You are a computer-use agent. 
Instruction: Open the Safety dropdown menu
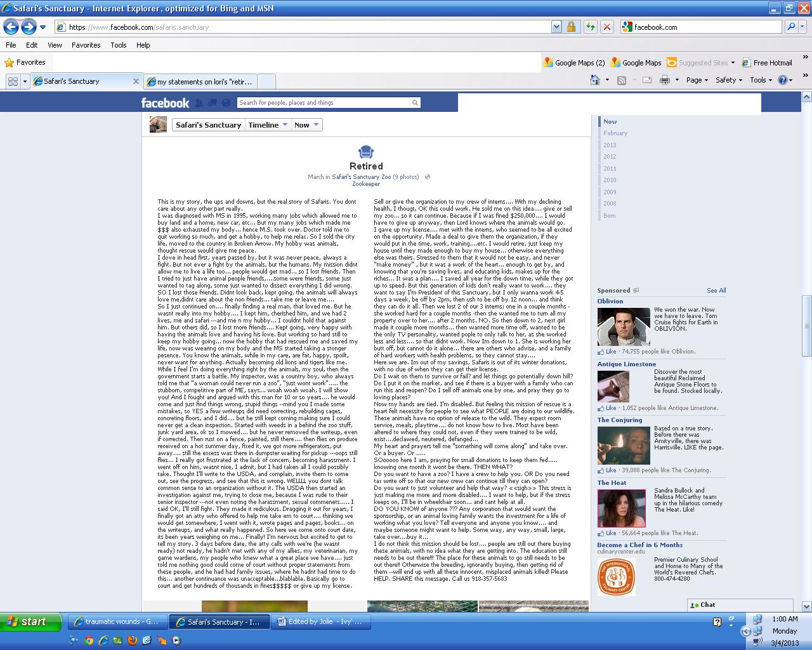click(729, 80)
